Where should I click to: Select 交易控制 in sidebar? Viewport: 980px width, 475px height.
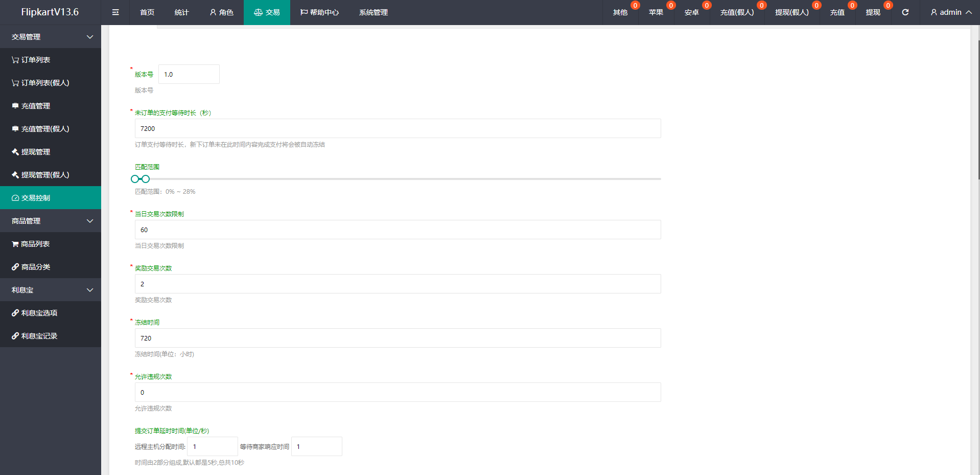[x=51, y=198]
